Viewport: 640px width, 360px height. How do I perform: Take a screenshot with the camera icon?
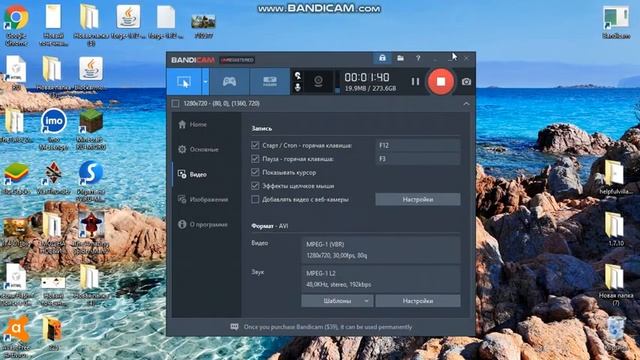[466, 82]
